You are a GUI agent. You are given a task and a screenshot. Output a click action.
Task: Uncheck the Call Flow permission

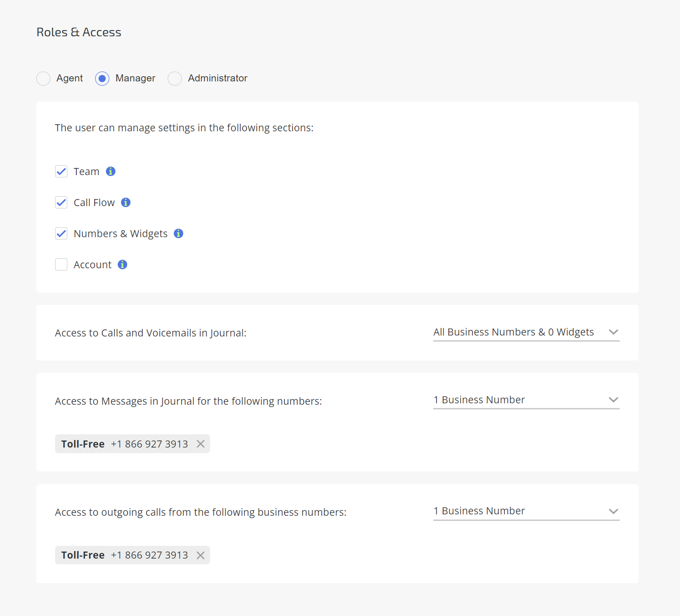click(x=61, y=202)
